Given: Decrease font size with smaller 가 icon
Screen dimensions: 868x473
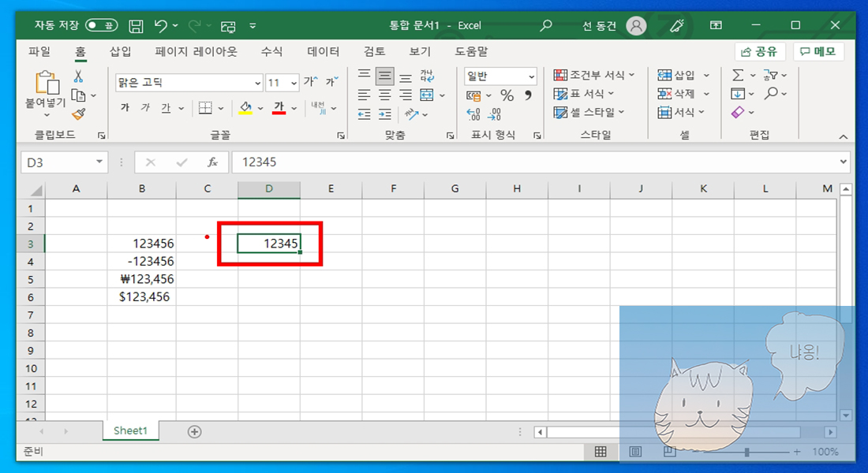Looking at the screenshot, I should (331, 82).
